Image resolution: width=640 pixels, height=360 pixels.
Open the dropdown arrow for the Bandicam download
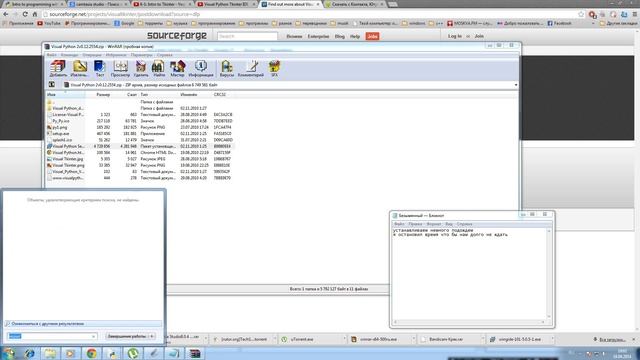click(x=482, y=339)
